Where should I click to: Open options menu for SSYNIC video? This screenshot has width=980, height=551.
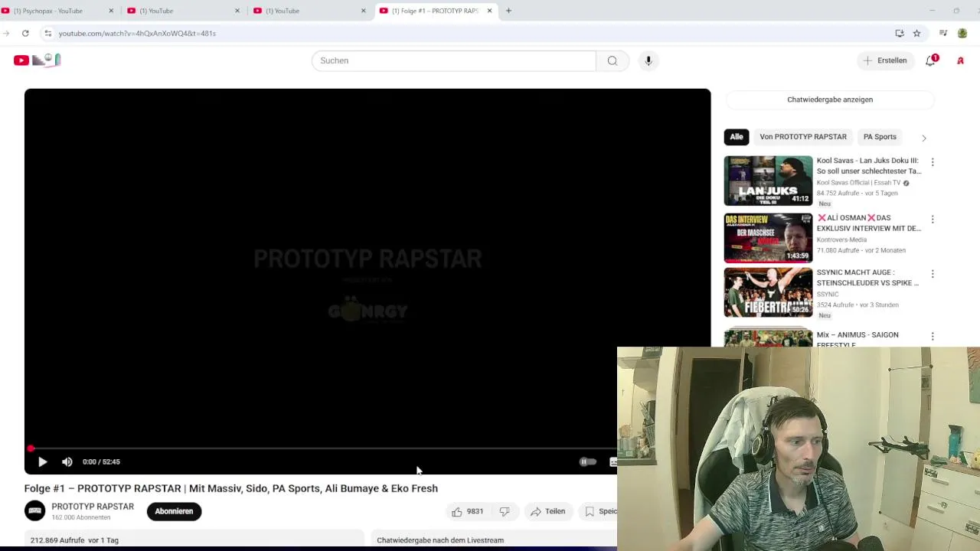(933, 274)
